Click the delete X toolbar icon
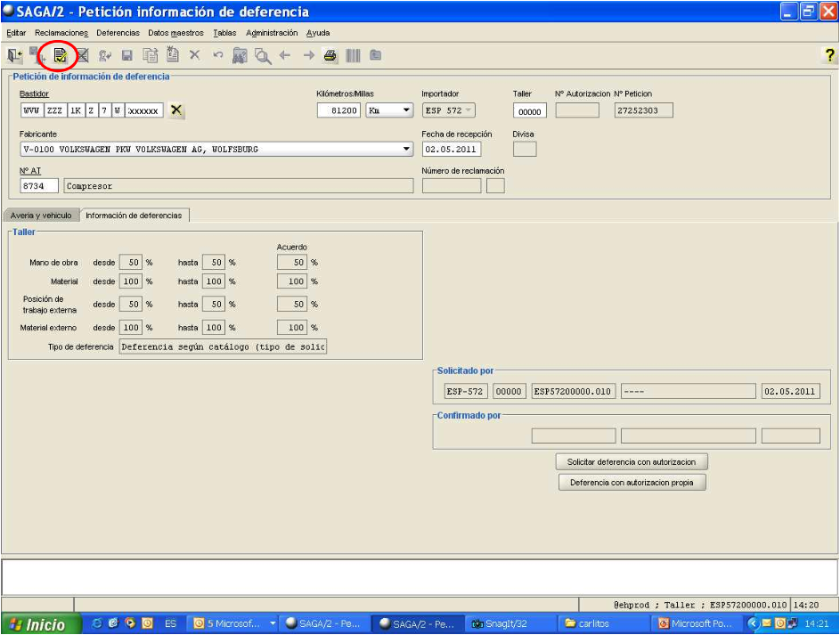The image size is (840, 635). tap(195, 54)
